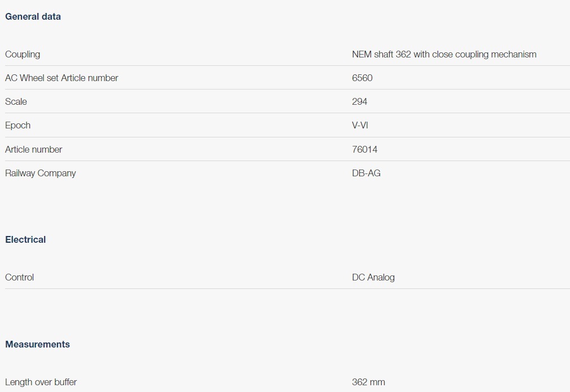
Task: Click the General data section heading
Action: pyautogui.click(x=33, y=16)
